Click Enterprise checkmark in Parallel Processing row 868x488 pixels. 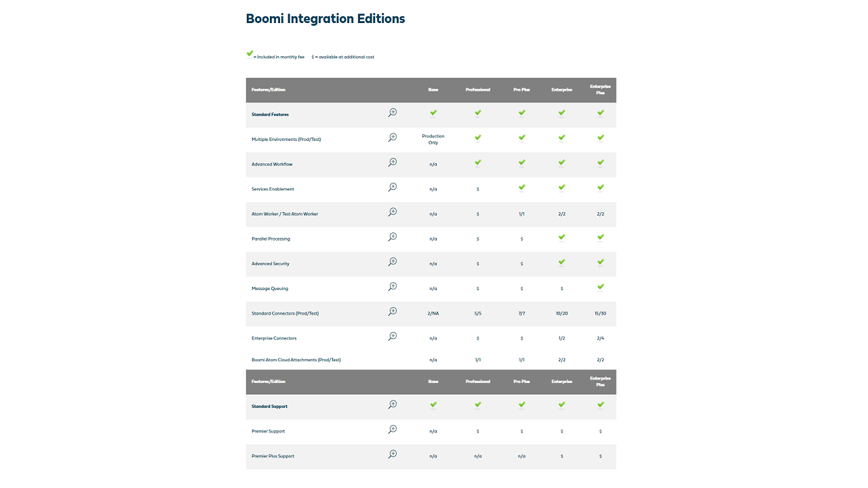coord(561,237)
